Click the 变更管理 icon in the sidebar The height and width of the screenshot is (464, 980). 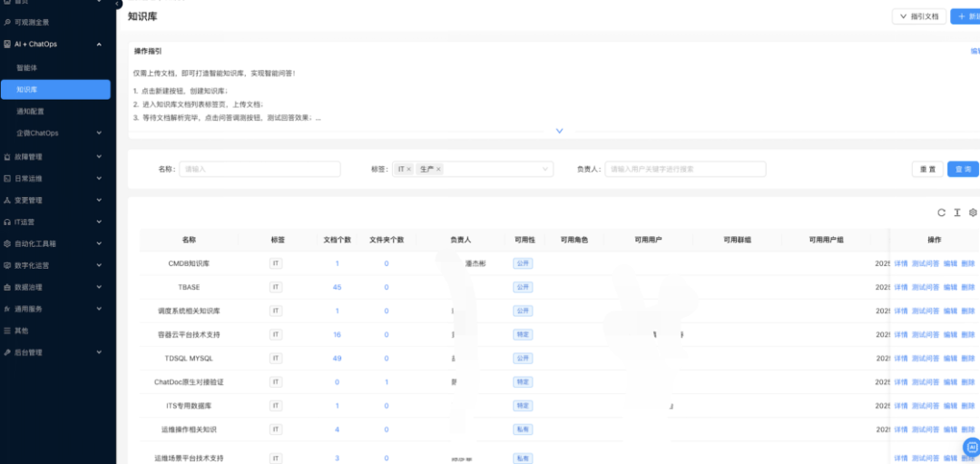[7, 201]
